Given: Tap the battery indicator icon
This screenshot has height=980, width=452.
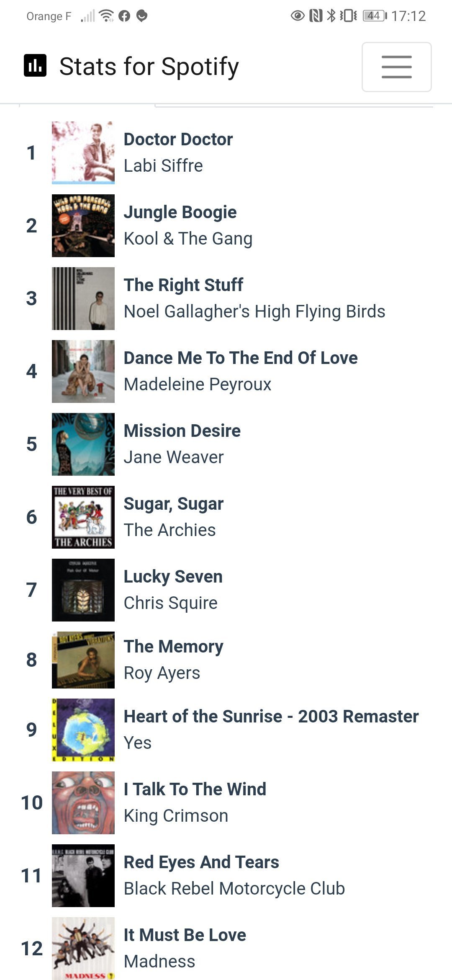Looking at the screenshot, I should tap(375, 16).
